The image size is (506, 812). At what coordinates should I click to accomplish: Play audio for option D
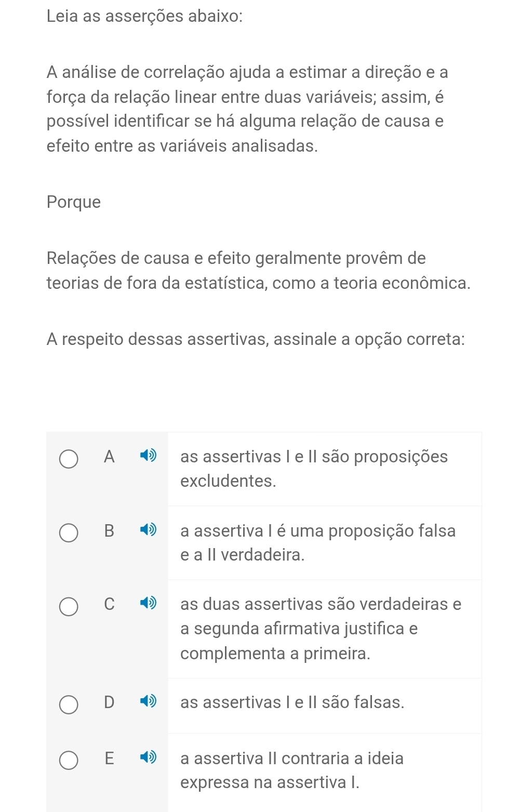[148, 702]
